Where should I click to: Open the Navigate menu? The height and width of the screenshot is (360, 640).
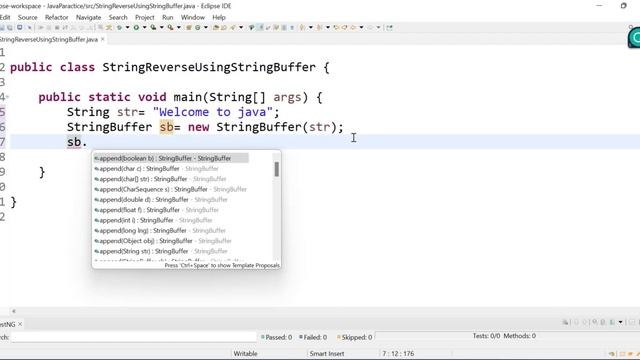coord(88,18)
